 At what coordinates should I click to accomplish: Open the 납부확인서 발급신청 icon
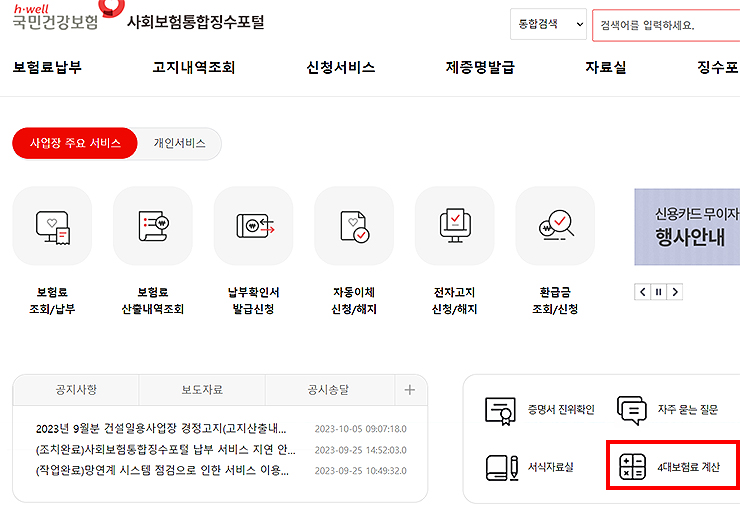tap(253, 226)
